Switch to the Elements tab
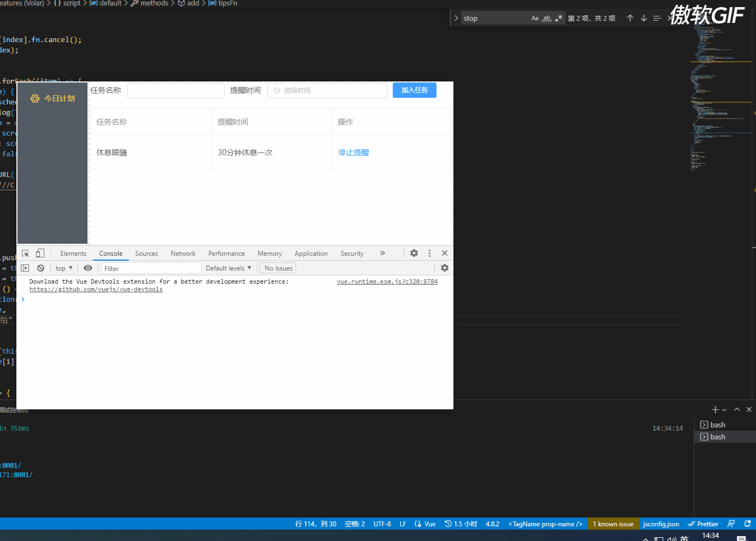This screenshot has height=541, width=756. coord(73,254)
